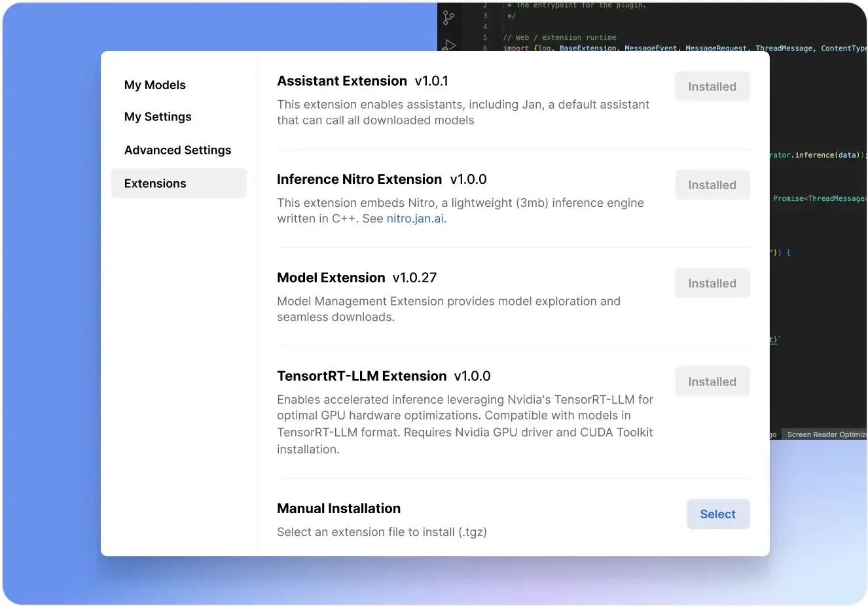Open Source Control icon in editor sidebar
Screen dimensions: 868x606
click(448, 18)
